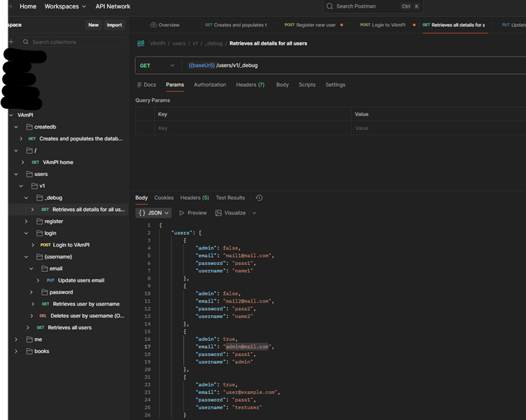Open the Test Results tab
The width and height of the screenshot is (526, 420).
click(x=230, y=198)
